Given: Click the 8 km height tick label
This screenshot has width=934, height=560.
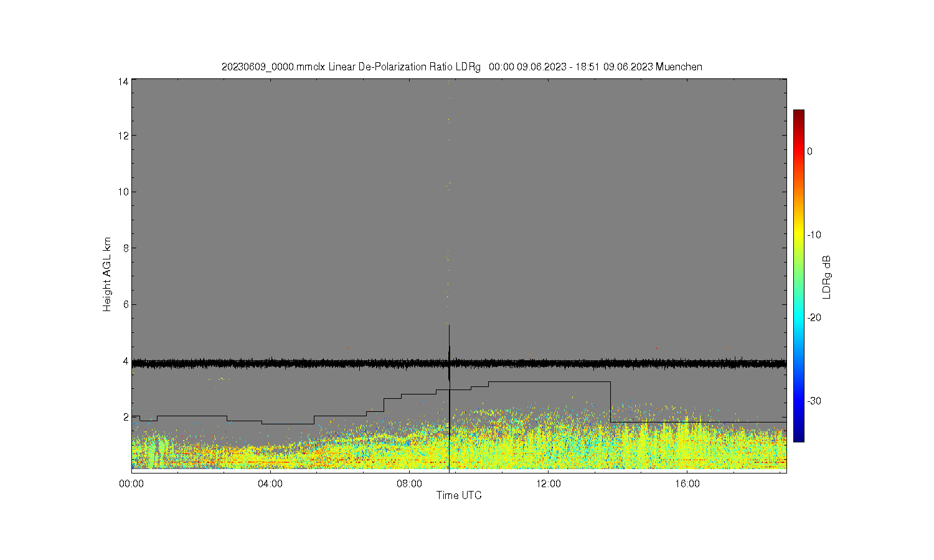Looking at the screenshot, I should pos(126,248).
